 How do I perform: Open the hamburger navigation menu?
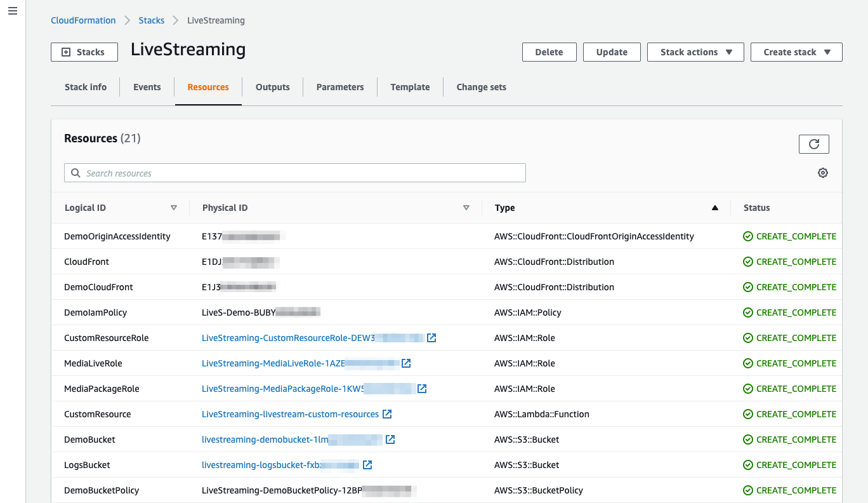pyautogui.click(x=13, y=11)
